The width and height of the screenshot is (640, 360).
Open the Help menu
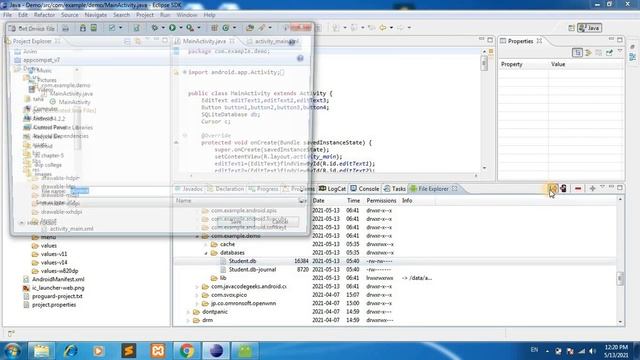(209, 15)
